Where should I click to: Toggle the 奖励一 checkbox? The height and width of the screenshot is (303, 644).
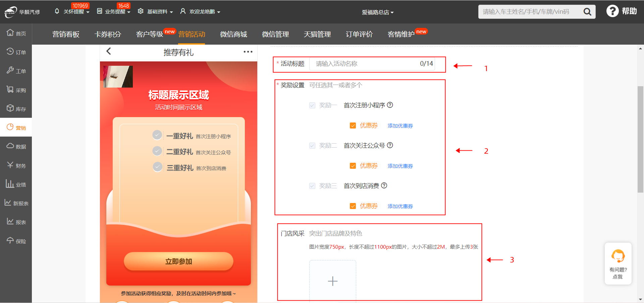312,105
